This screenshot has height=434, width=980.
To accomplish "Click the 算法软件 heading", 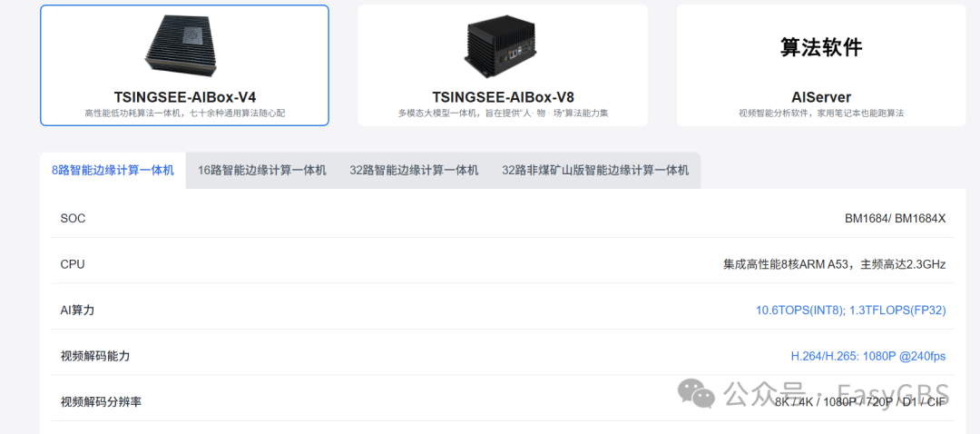I will coord(821,47).
